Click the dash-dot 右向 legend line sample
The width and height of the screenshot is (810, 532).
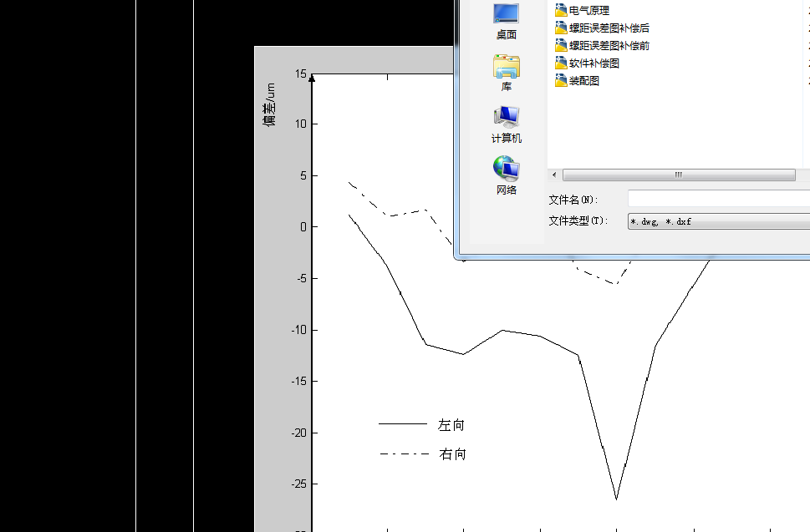click(x=405, y=454)
